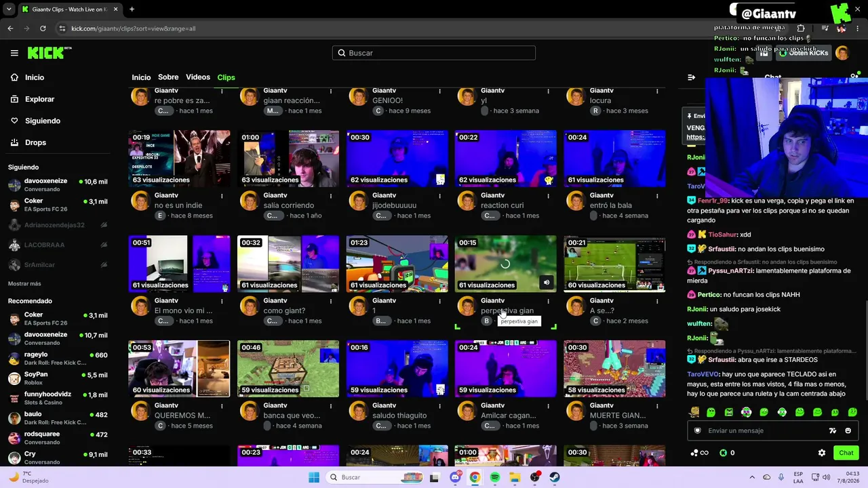Switch to the Videos channel tab
The image size is (868, 488).
(x=198, y=77)
